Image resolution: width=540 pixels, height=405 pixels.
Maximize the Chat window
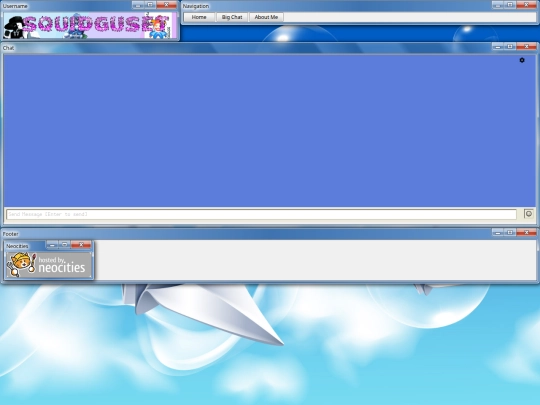click(510, 47)
